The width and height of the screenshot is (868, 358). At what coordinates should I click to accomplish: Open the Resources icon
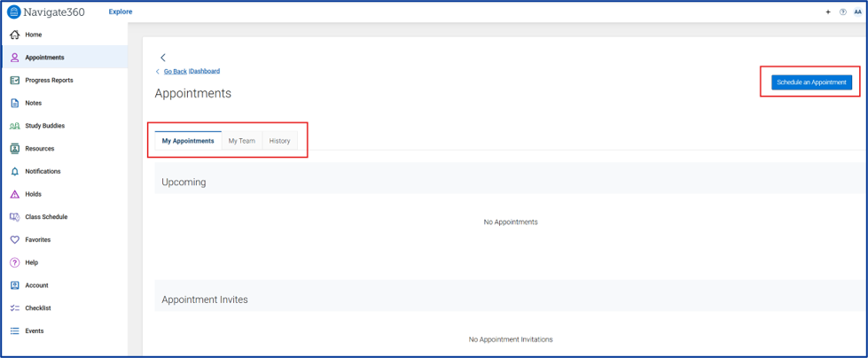[15, 148]
